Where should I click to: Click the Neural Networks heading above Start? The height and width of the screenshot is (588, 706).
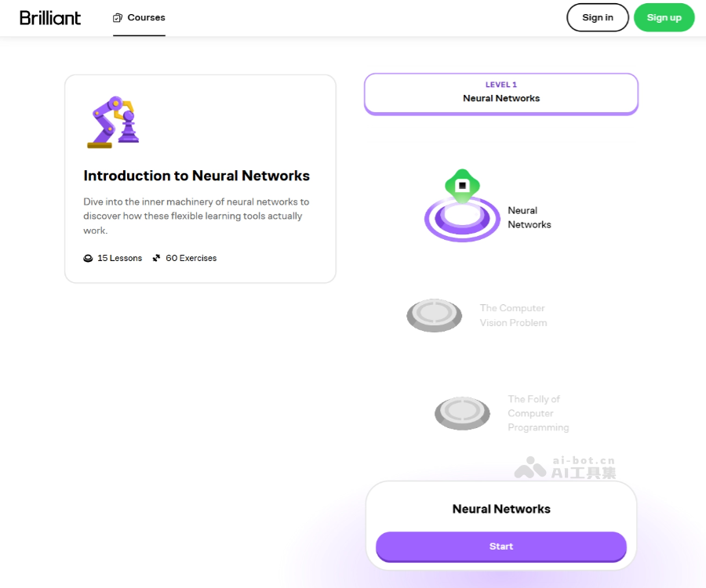[x=501, y=509]
